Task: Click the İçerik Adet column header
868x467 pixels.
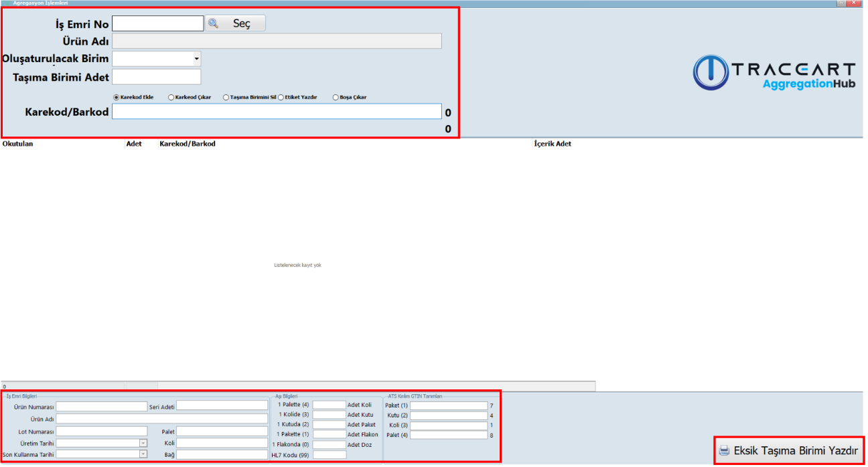Action: click(x=552, y=144)
